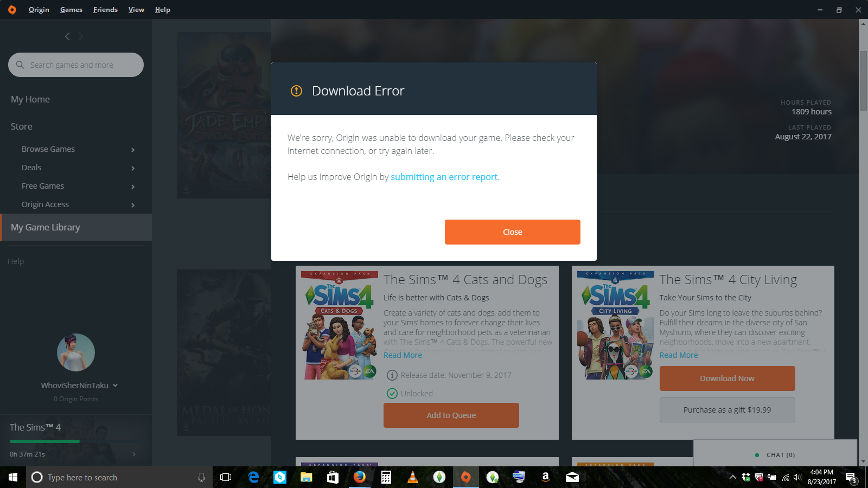Screen dimensions: 868x488
Task: Read more about City Living
Action: click(x=679, y=355)
